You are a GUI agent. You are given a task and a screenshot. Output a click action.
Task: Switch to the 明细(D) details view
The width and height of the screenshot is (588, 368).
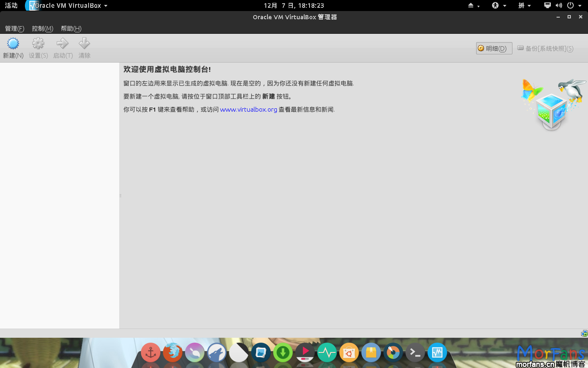[x=494, y=48]
